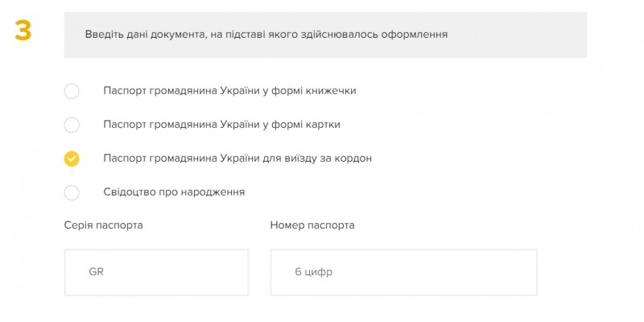Select the 'Свідоцтво про народження' radio button
This screenshot has height=322, width=644.
click(x=72, y=192)
